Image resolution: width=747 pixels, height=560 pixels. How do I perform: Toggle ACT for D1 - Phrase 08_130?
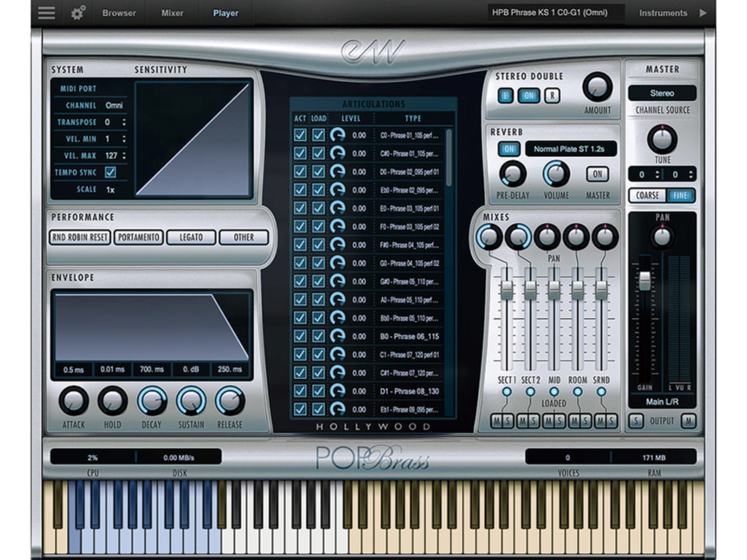point(300,391)
